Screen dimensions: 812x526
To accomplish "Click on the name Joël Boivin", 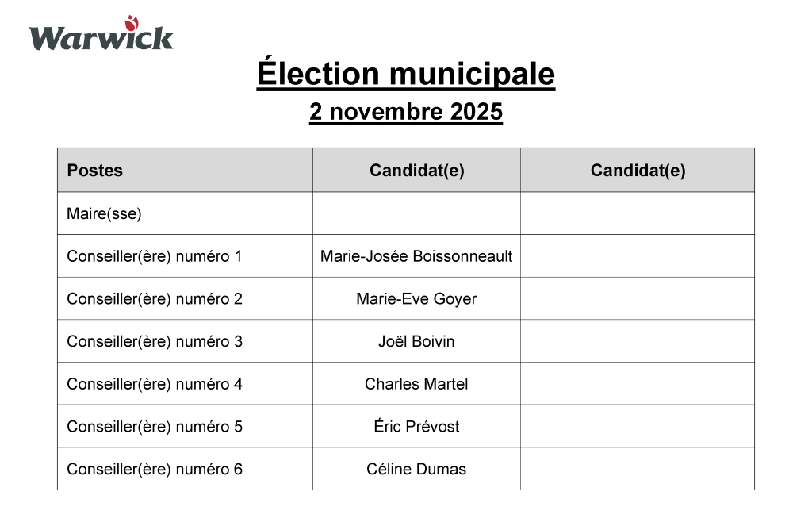I will [416, 342].
